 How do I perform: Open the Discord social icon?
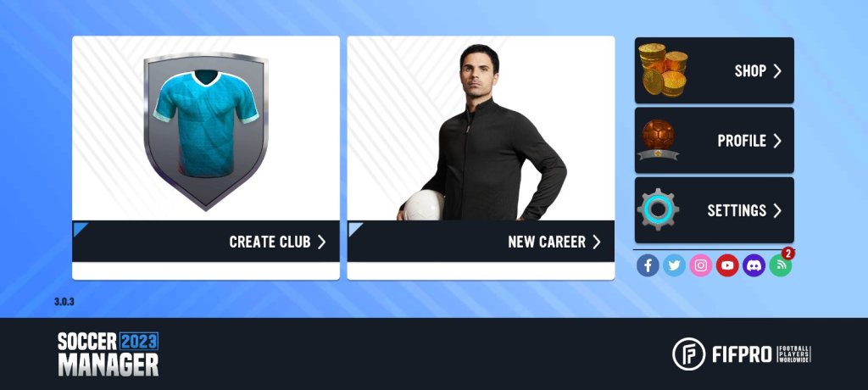[x=754, y=265]
